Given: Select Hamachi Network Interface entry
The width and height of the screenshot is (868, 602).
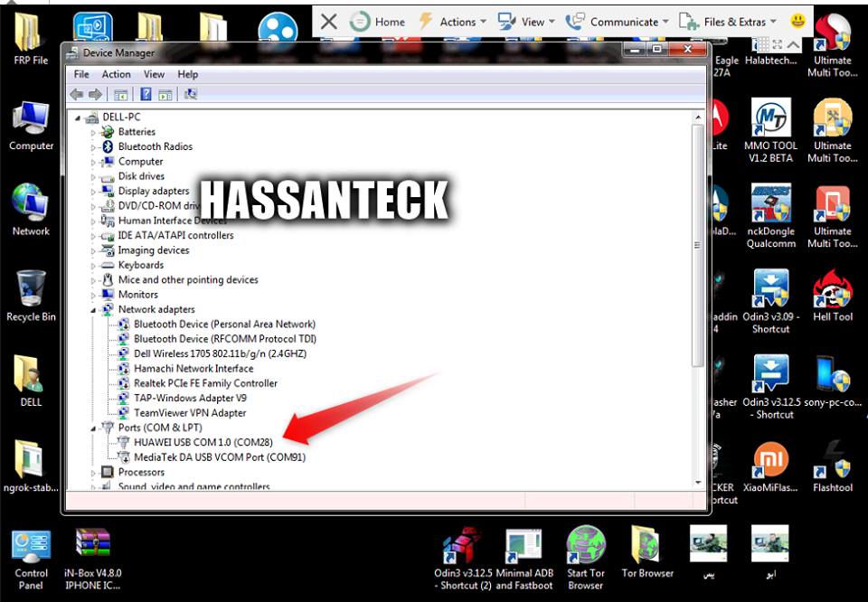Looking at the screenshot, I should click(x=193, y=369).
